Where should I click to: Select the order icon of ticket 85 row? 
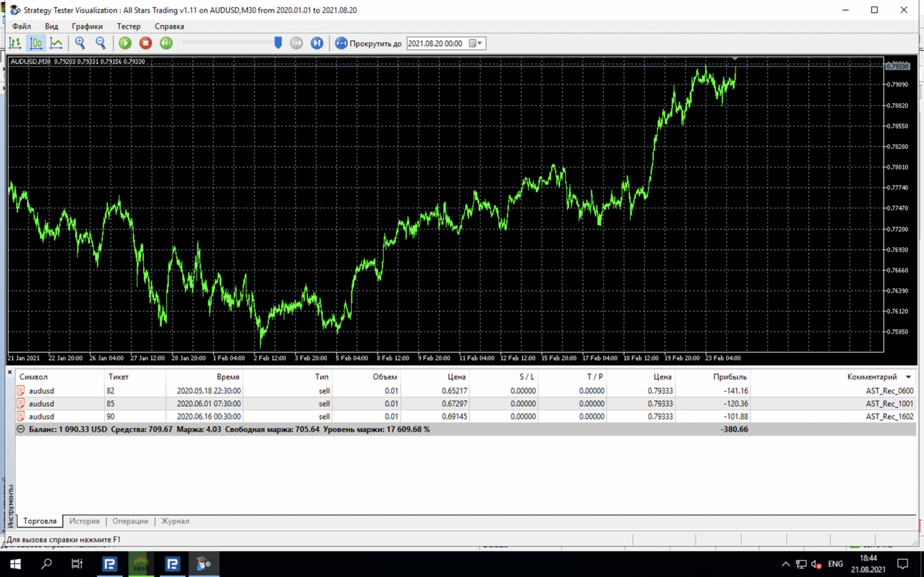[21, 404]
